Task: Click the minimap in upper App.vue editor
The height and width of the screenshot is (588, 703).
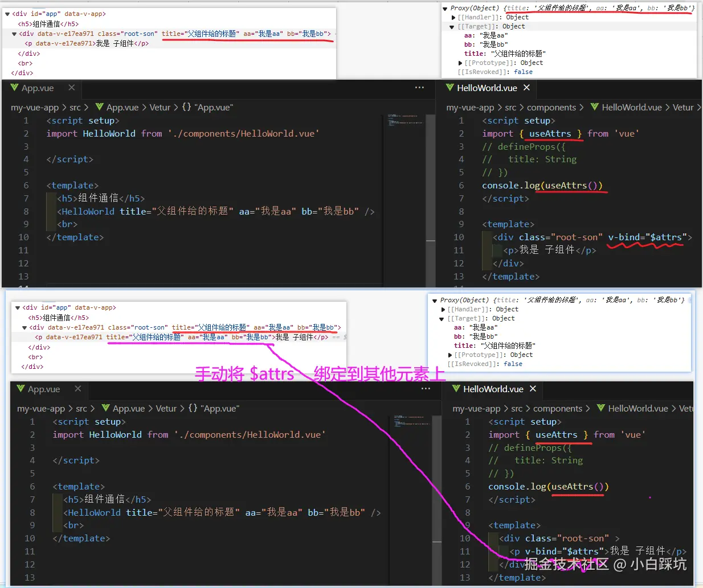Action: pyautogui.click(x=404, y=121)
